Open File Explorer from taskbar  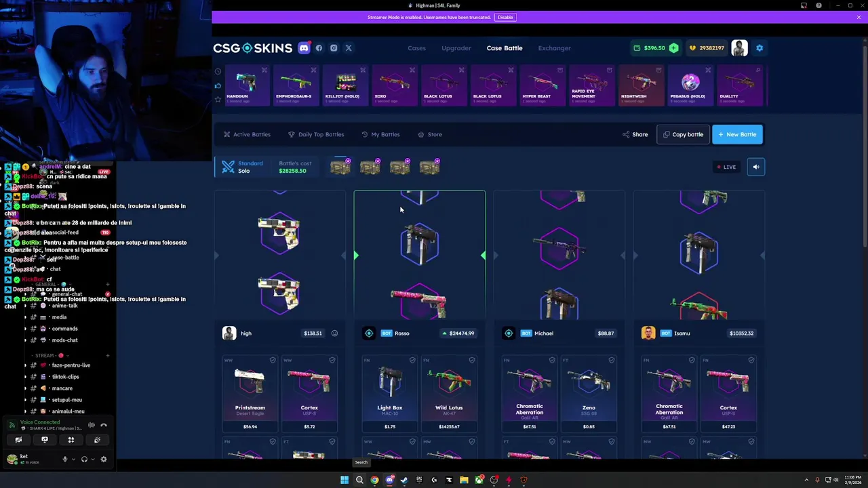pyautogui.click(x=464, y=480)
